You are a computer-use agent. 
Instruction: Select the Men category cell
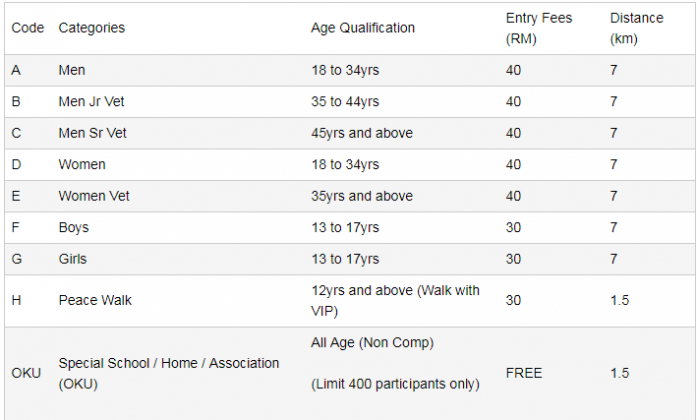click(72, 70)
